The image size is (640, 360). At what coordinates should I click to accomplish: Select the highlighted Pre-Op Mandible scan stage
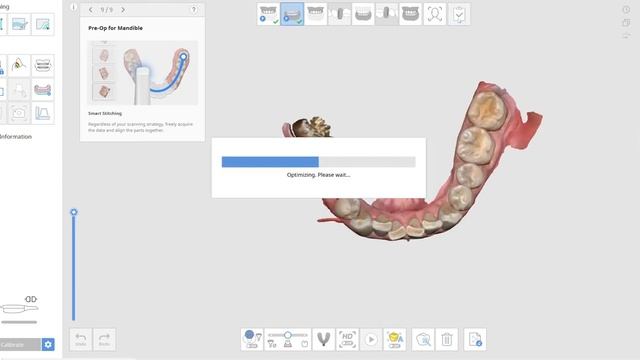(x=292, y=14)
